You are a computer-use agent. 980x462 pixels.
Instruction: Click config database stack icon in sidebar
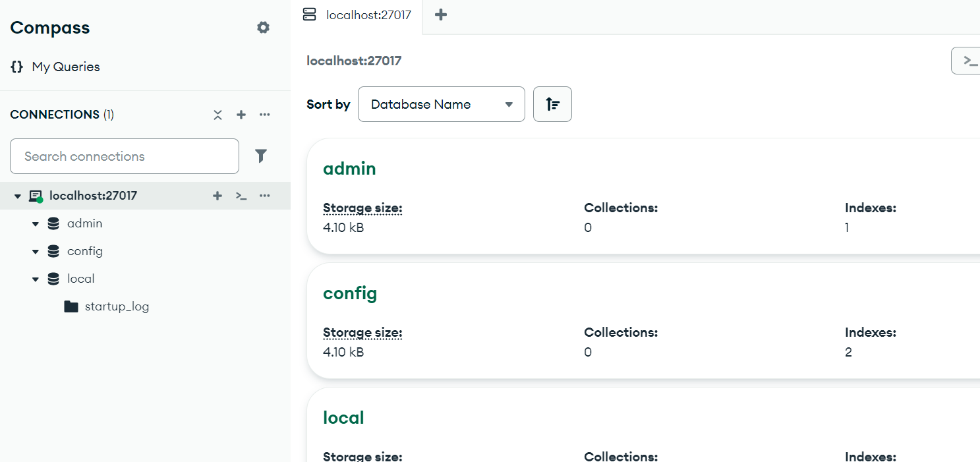pyautogui.click(x=53, y=251)
